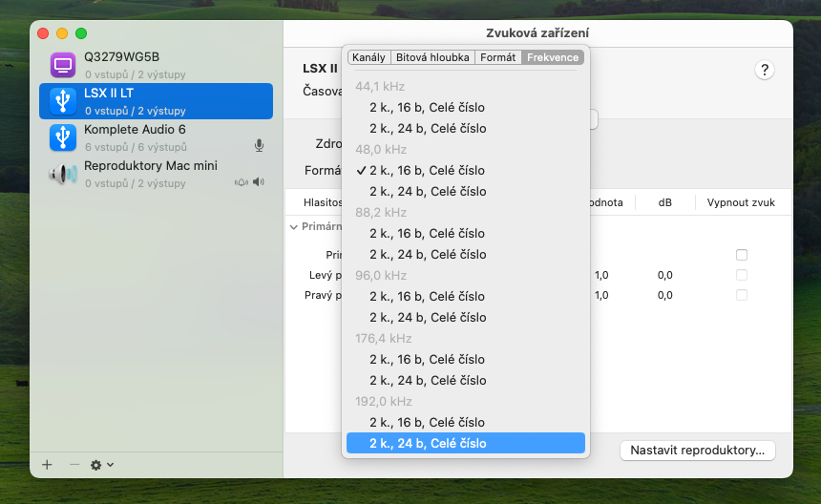Collapse the Primární section chevron
Image resolution: width=821 pixels, height=504 pixels.
(294, 226)
